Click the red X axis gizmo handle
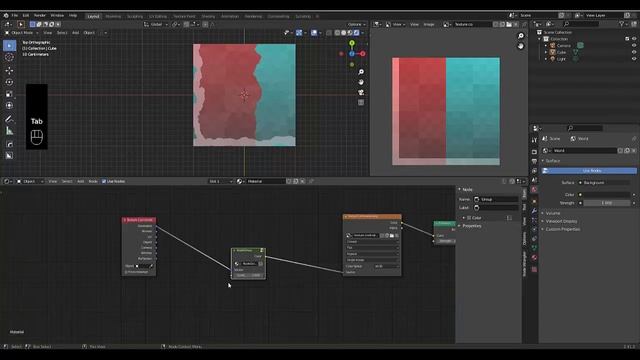Viewport: 640px width, 360px height. pyautogui.click(x=362, y=53)
